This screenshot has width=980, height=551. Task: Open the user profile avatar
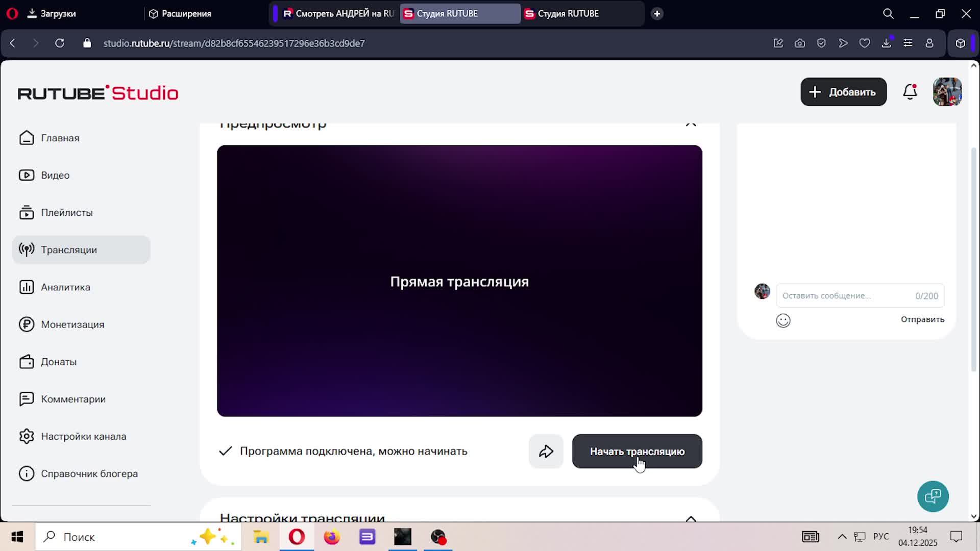click(947, 92)
